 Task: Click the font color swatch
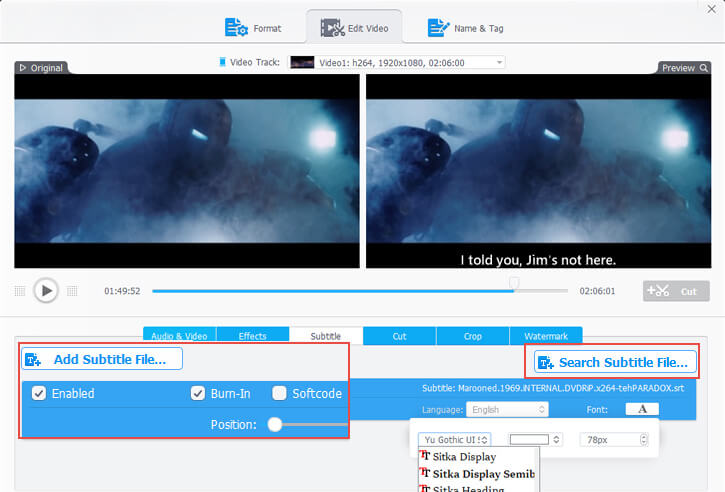point(529,439)
